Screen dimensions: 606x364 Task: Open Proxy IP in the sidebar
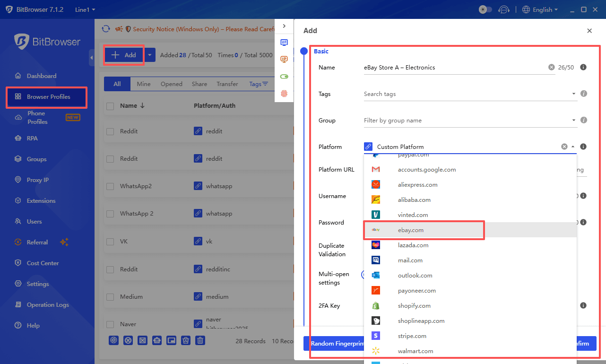pyautogui.click(x=38, y=180)
